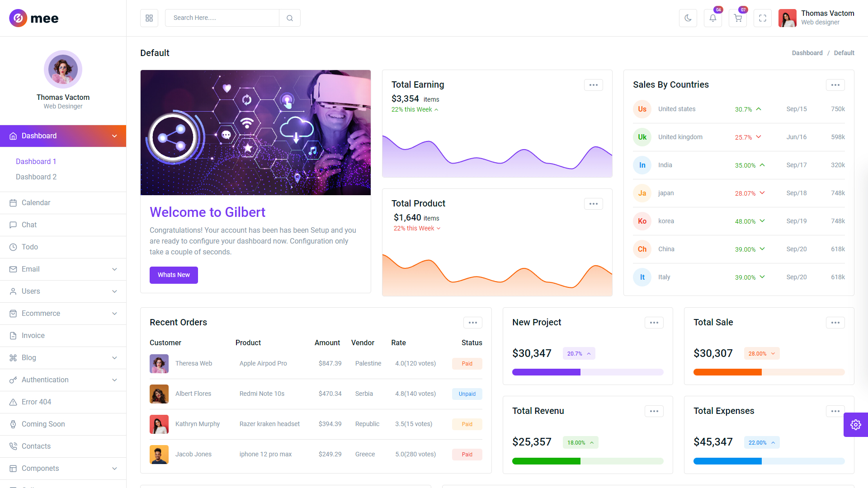Click the search magnifier icon
This screenshot has width=868, height=488.
290,18
